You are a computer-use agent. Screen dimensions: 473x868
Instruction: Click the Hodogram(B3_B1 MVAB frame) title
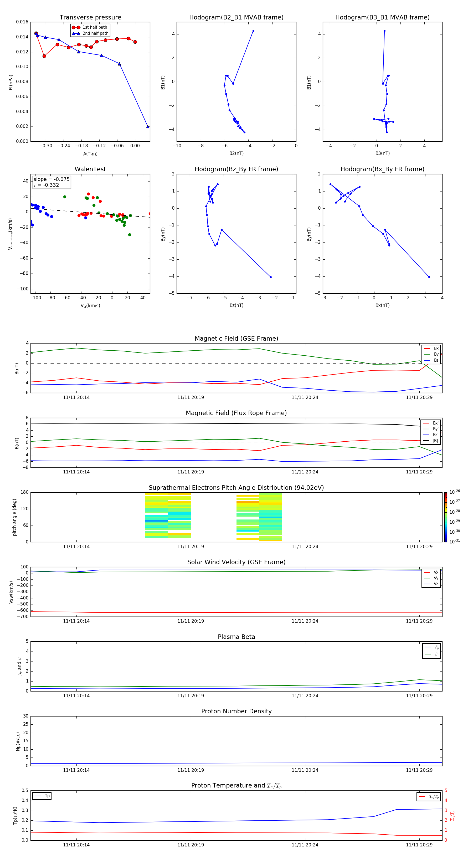(382, 18)
